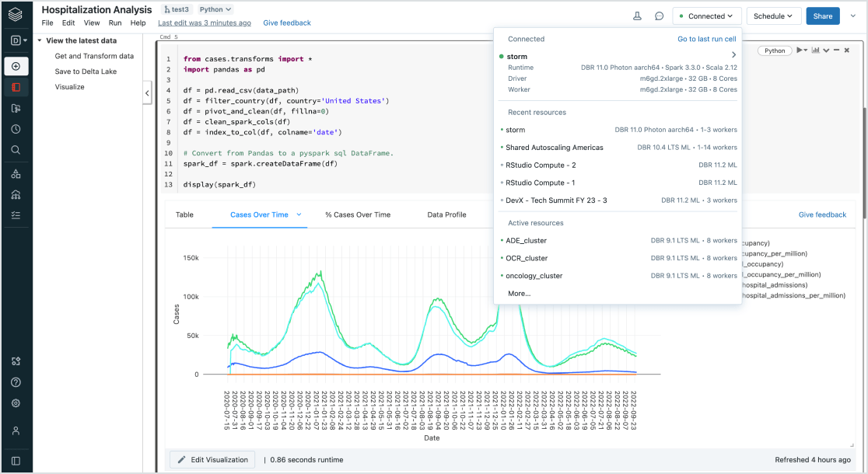Click the create new plus icon in sidebar
This screenshot has height=474, width=868.
[x=16, y=66]
